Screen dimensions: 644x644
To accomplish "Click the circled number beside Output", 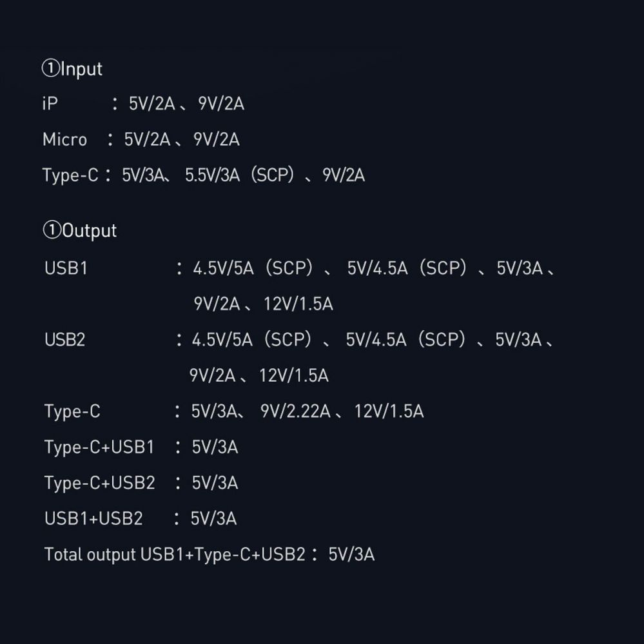I will click(x=52, y=231).
